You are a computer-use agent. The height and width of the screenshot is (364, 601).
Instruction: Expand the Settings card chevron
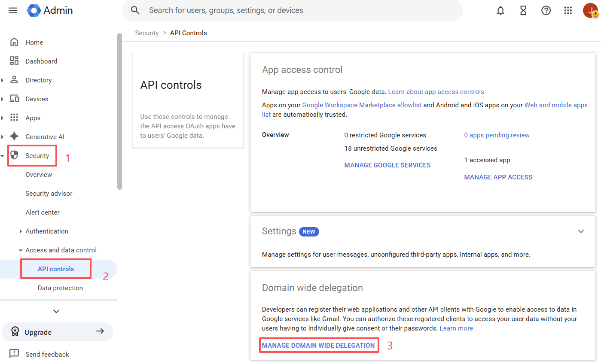click(581, 231)
